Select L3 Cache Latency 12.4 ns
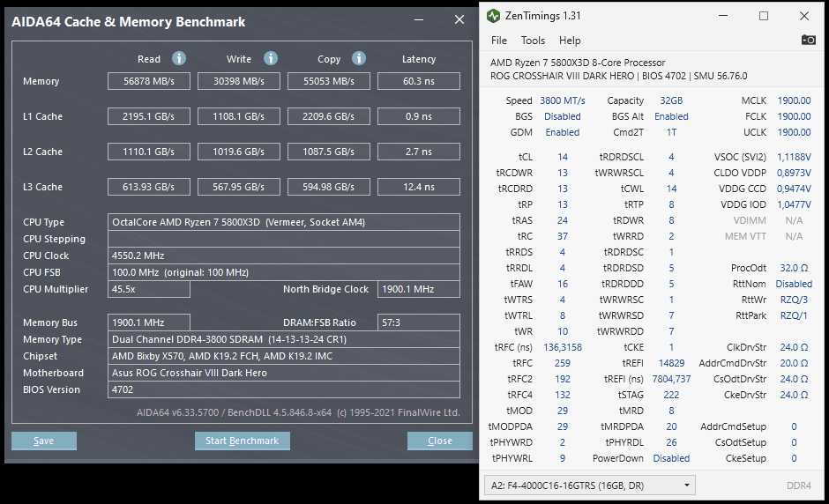829x504 pixels. click(419, 187)
